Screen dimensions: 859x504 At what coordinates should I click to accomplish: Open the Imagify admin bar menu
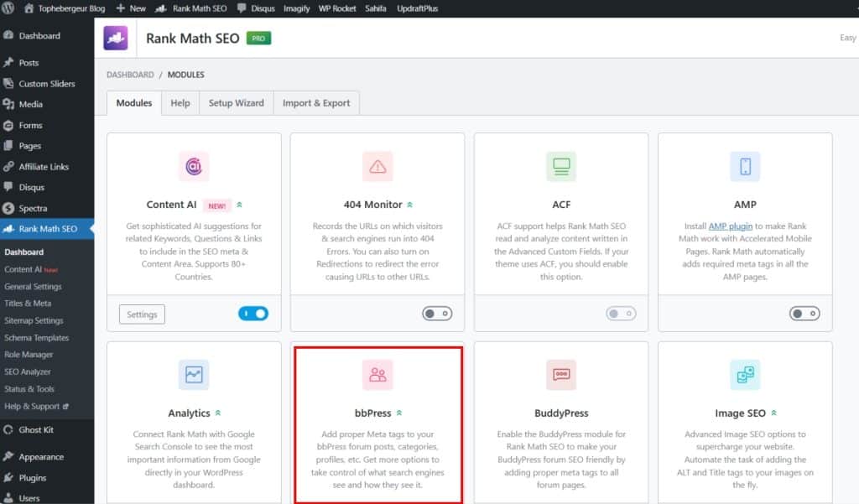coord(296,8)
